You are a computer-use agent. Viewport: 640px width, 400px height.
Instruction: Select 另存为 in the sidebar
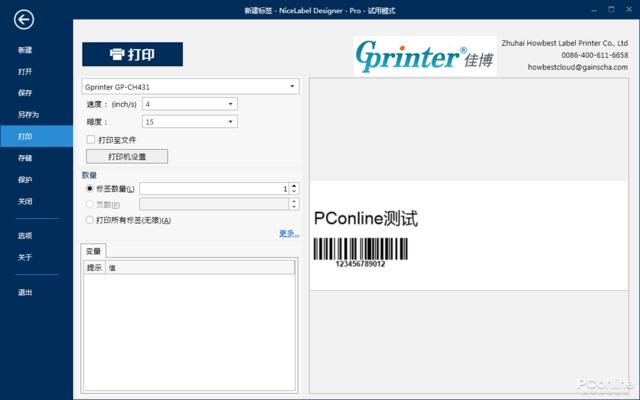pyautogui.click(x=28, y=114)
